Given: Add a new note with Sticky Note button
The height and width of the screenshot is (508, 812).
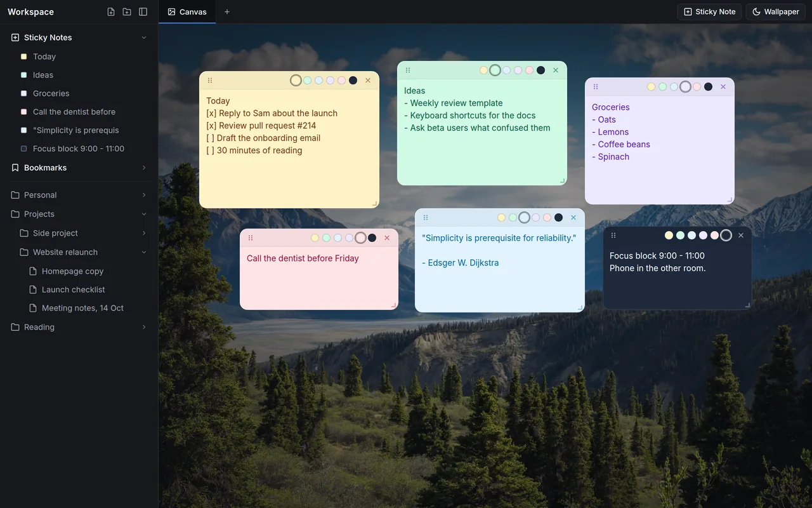Looking at the screenshot, I should tap(709, 12).
